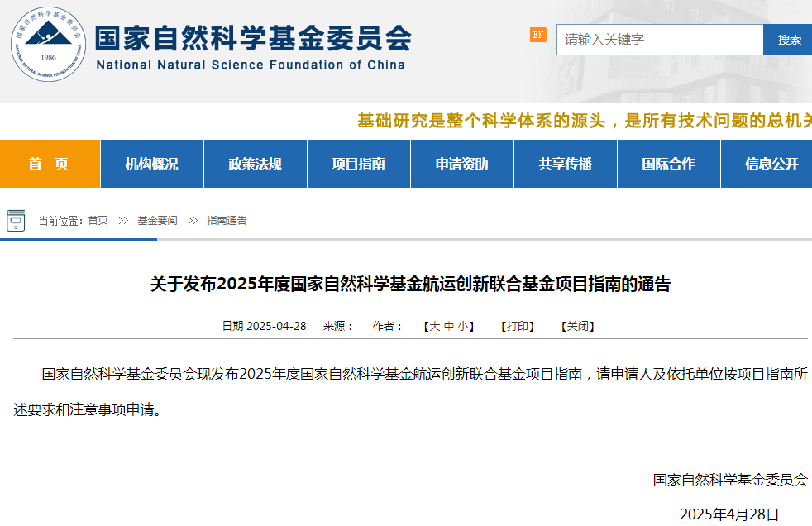Screen dimensions: 812x526
Task: Open the 首页 home tab
Action: [50, 164]
